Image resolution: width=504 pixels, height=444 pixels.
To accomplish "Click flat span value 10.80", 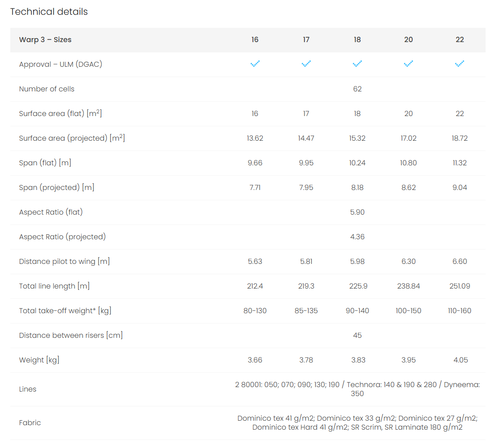I will tap(408, 163).
